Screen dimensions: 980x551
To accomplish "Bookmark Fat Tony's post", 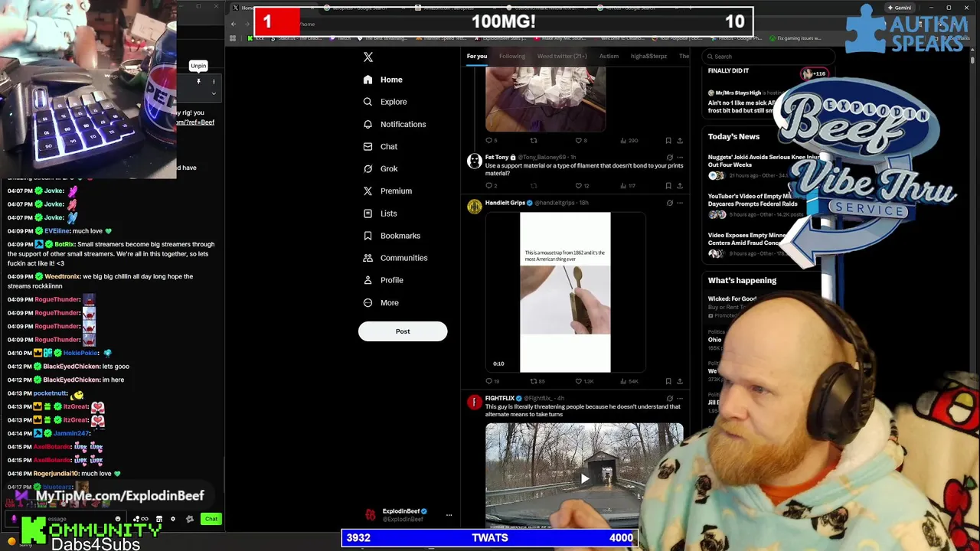I will [668, 185].
